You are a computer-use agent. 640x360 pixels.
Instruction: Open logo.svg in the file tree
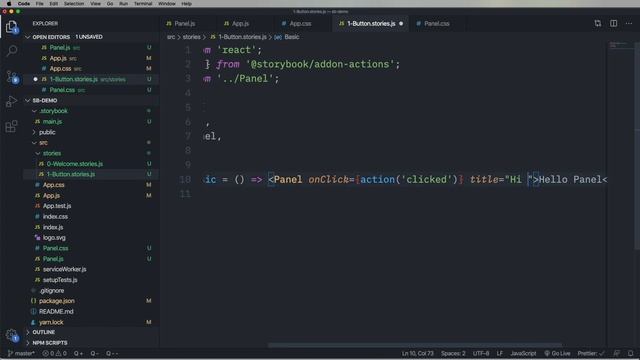pos(54,238)
